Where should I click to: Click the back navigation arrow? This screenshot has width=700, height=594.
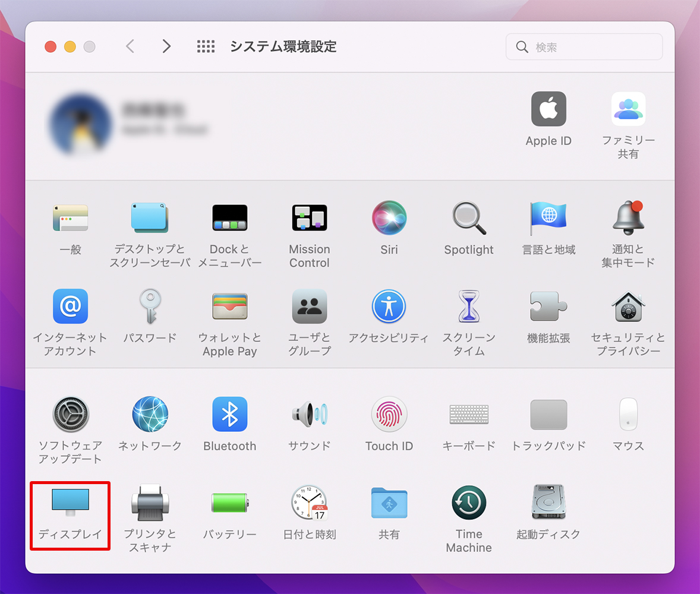click(x=130, y=46)
